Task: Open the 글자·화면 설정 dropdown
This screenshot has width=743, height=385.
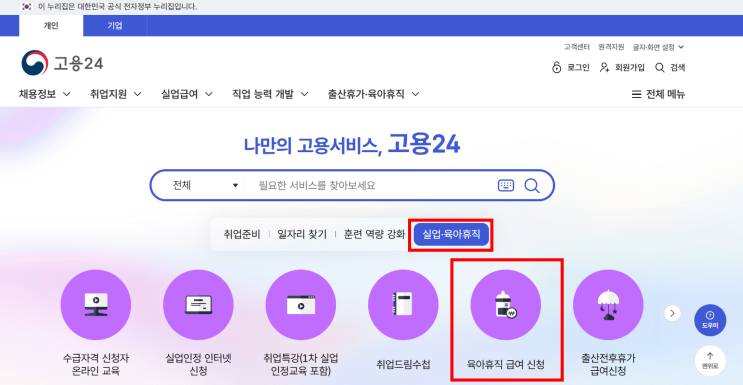Action: pos(658,47)
